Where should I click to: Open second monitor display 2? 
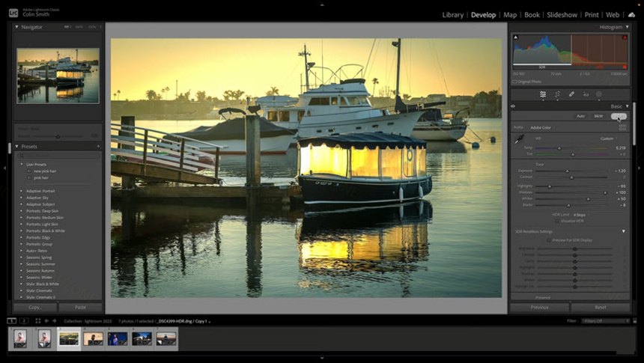24,320
